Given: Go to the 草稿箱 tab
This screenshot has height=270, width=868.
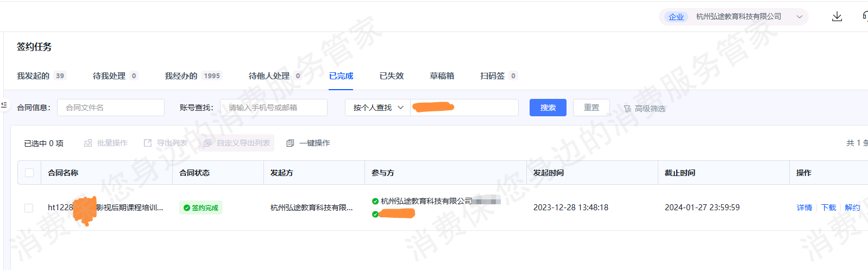Looking at the screenshot, I should point(442,76).
